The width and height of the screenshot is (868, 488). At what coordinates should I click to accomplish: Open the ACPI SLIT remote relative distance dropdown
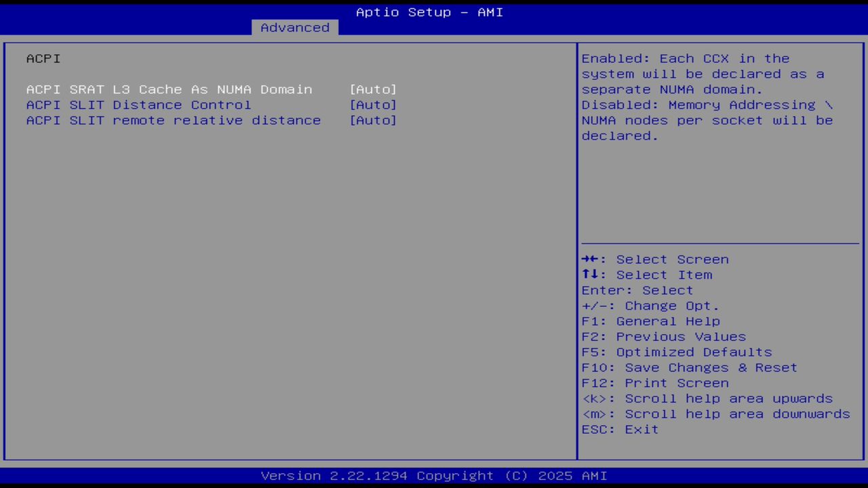click(373, 120)
